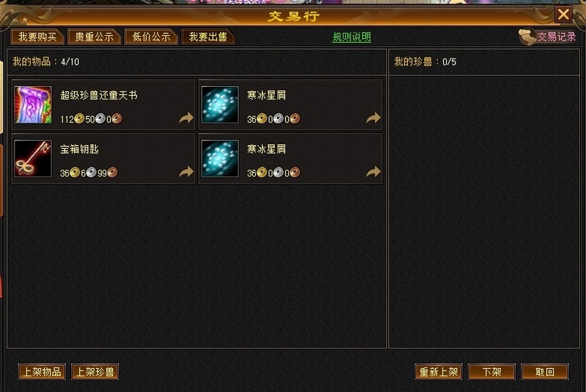
Task: Click the 宝箱钥匙 key item icon
Action: point(33,159)
